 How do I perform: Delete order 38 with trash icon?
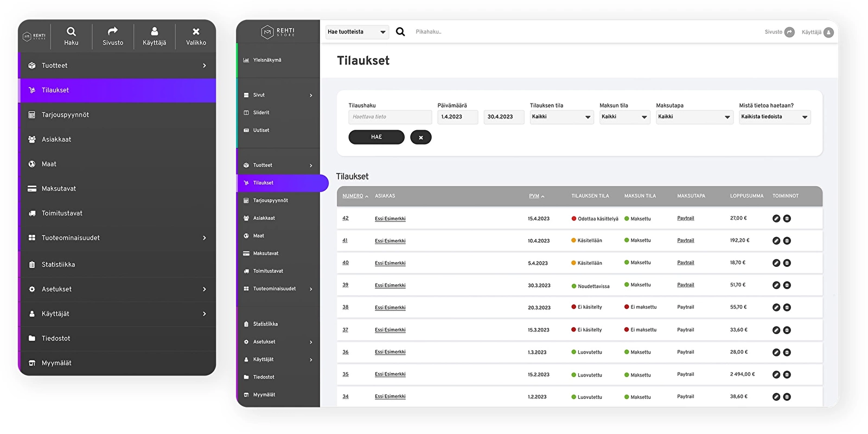[787, 308]
